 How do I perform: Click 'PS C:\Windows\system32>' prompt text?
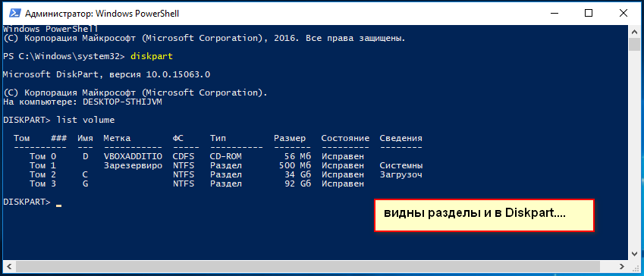[64, 57]
